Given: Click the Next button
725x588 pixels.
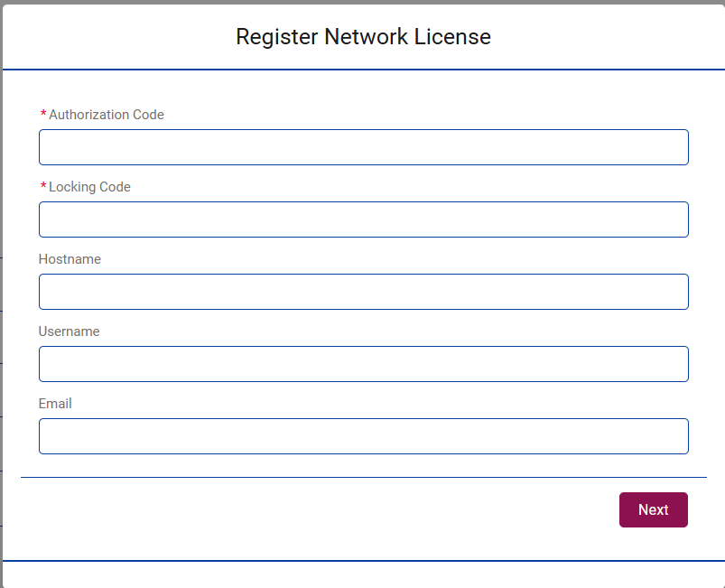Looking at the screenshot, I should [x=654, y=509].
